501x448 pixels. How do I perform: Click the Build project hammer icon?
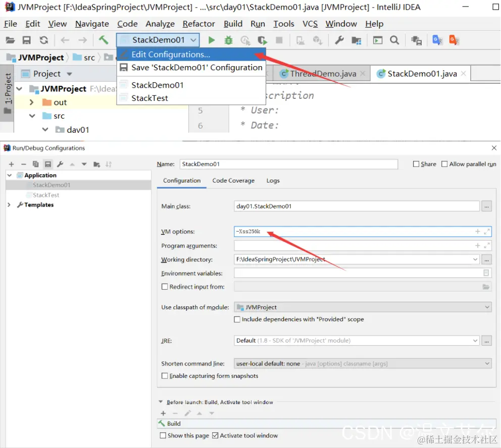104,40
